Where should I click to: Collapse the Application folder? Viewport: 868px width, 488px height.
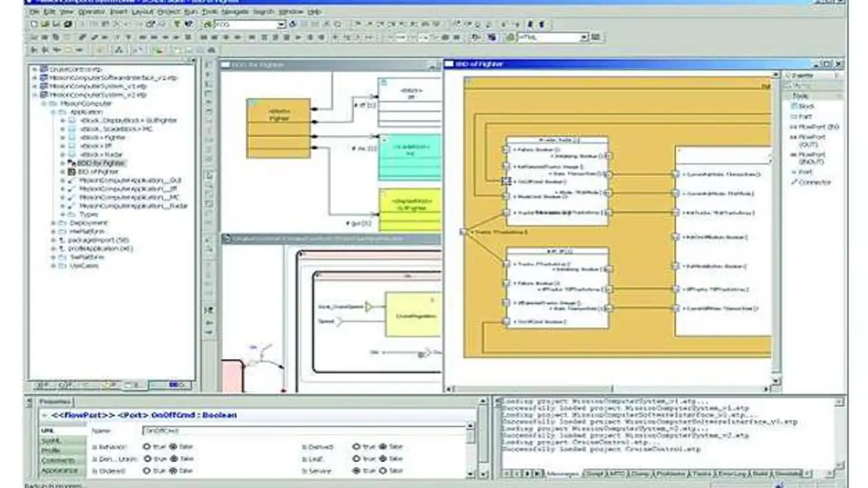point(53,112)
